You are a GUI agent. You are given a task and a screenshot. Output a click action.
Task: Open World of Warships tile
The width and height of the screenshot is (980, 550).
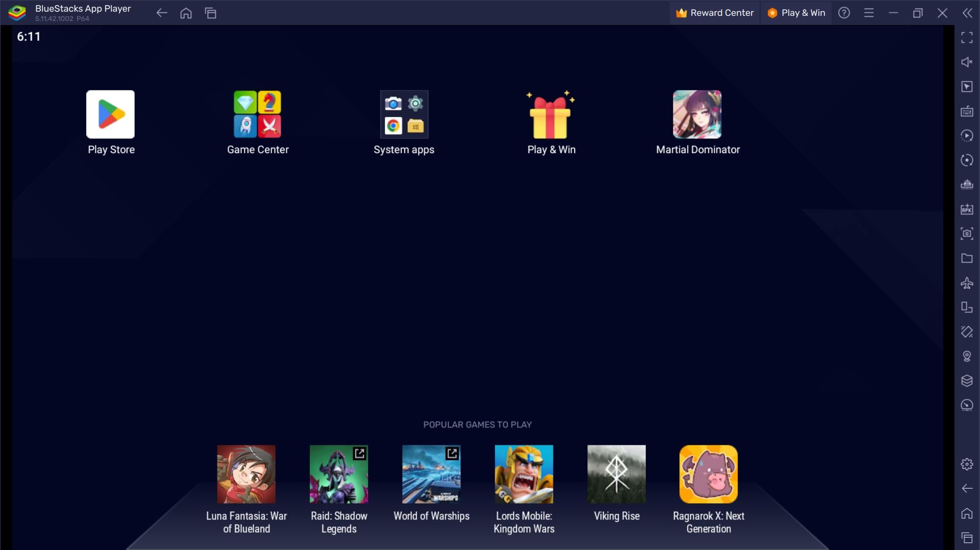click(x=431, y=474)
